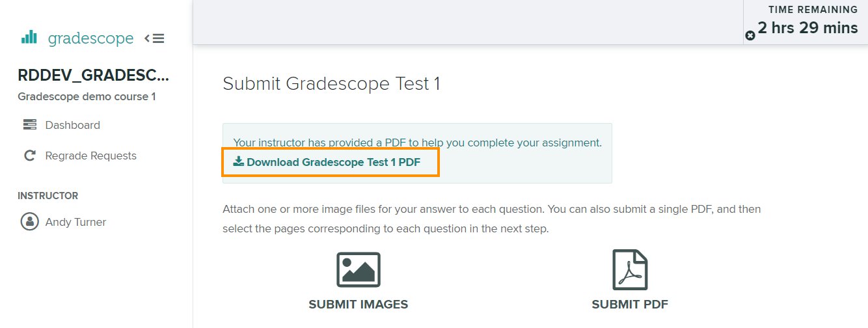The height and width of the screenshot is (328, 868).
Task: Click the Regrade Requests refresh icon
Action: coord(30,156)
